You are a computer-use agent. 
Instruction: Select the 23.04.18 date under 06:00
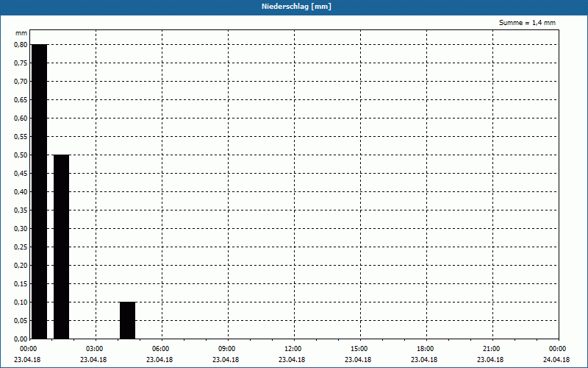tap(159, 360)
